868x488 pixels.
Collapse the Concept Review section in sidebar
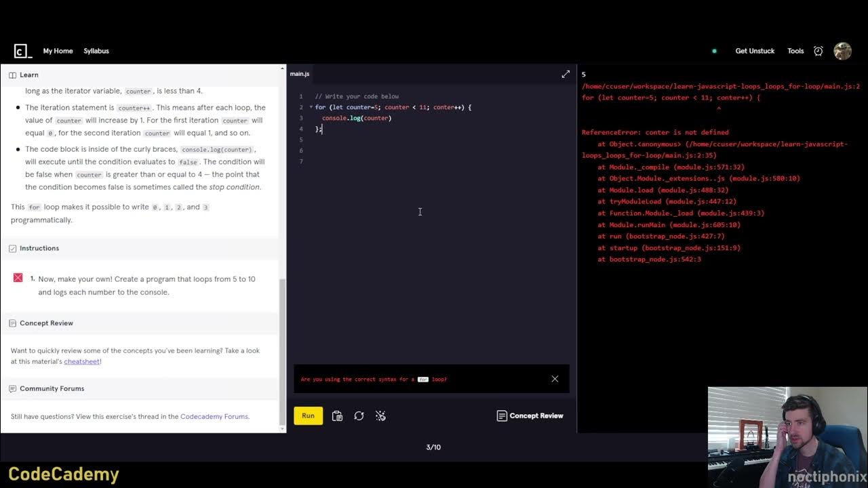click(140, 323)
